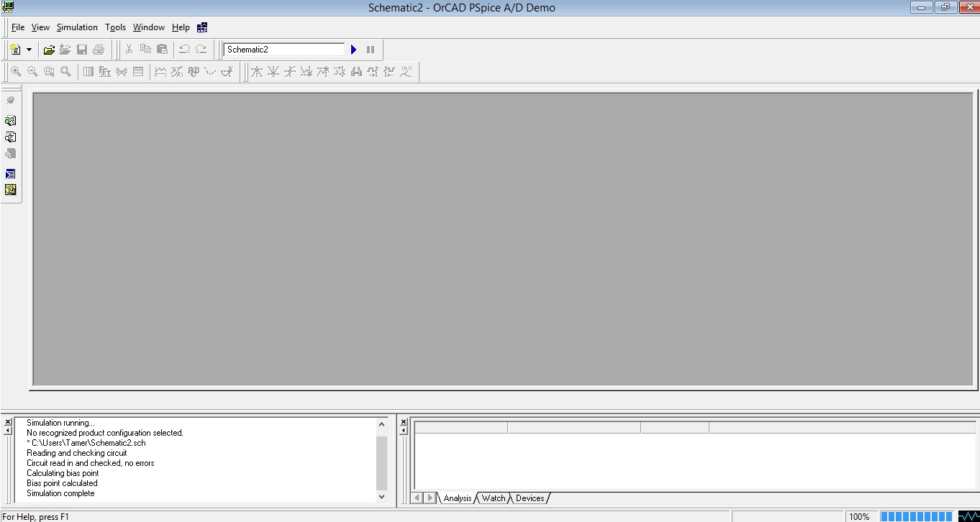Click the greyed document search icon in sidebar
Image resolution: width=980 pixels, height=522 pixels.
click(x=10, y=153)
